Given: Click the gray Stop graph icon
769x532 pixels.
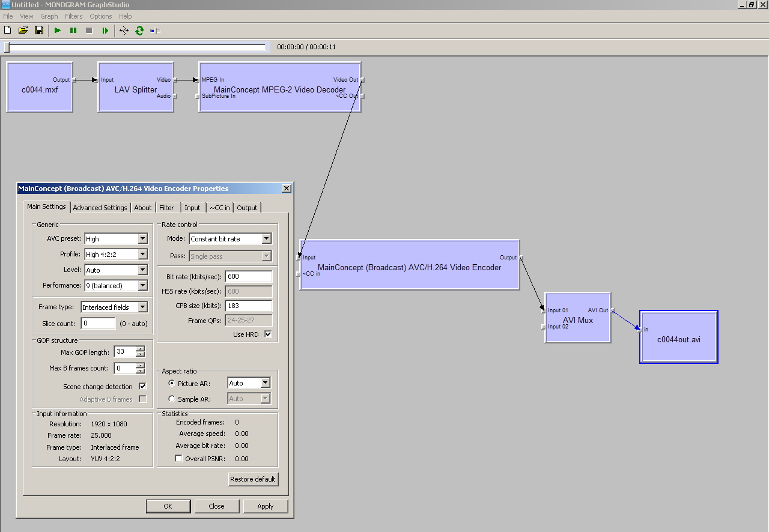Looking at the screenshot, I should (89, 30).
